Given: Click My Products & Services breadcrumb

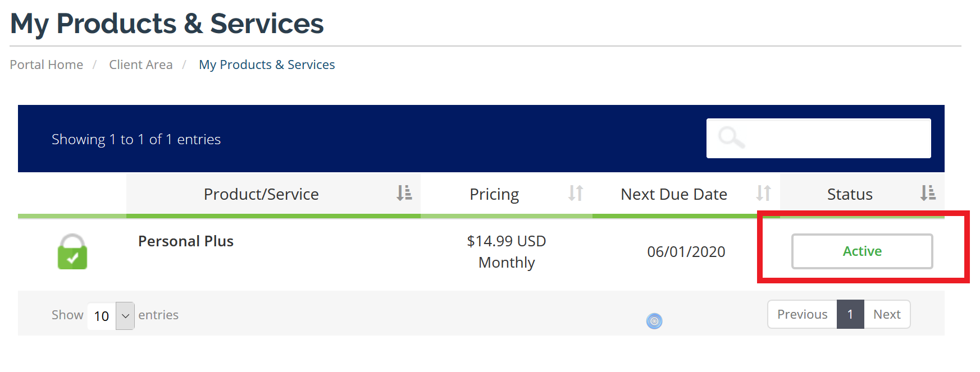Looking at the screenshot, I should 267,65.
